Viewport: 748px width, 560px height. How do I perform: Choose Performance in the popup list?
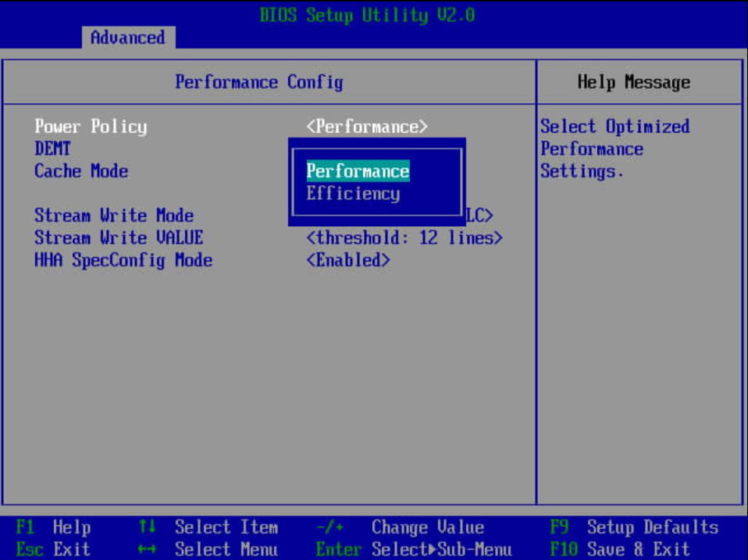pos(358,171)
